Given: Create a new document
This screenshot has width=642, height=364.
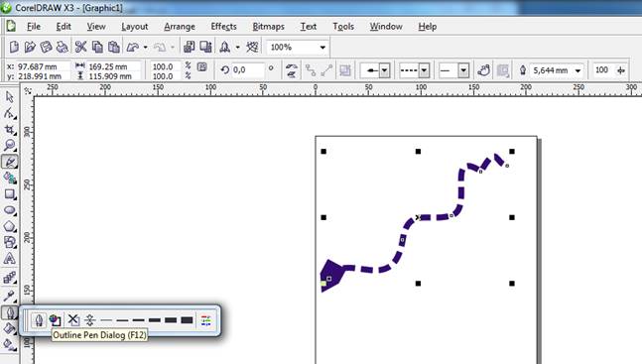Looking at the screenshot, I should [14, 47].
